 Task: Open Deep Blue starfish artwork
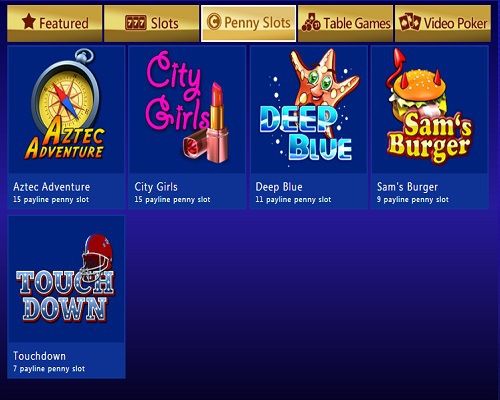click(309, 109)
